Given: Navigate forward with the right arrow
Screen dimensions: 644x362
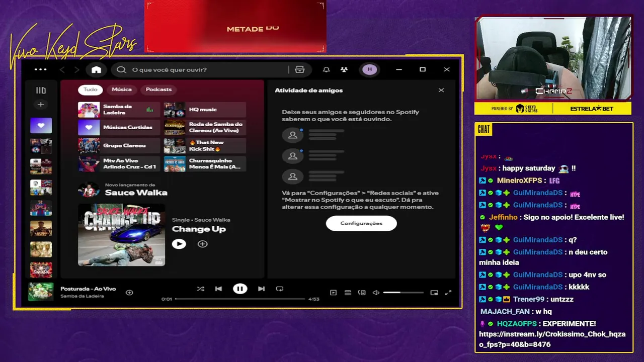Looking at the screenshot, I should click(x=76, y=70).
